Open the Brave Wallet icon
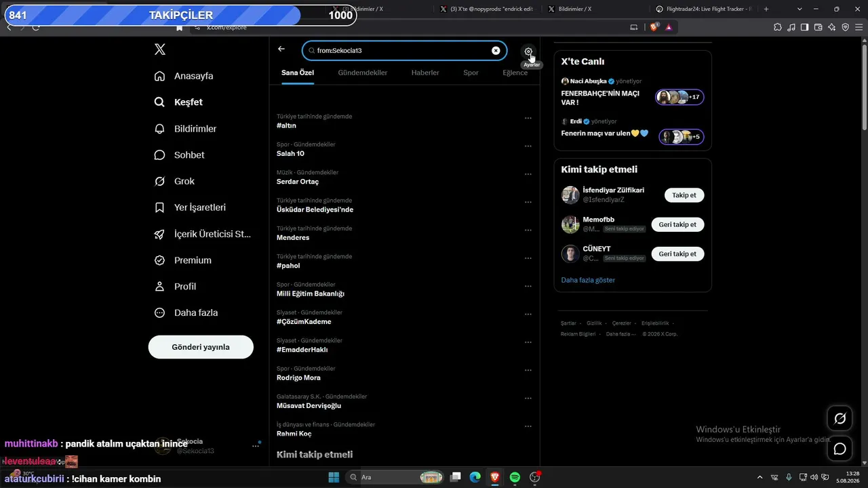 click(x=818, y=27)
